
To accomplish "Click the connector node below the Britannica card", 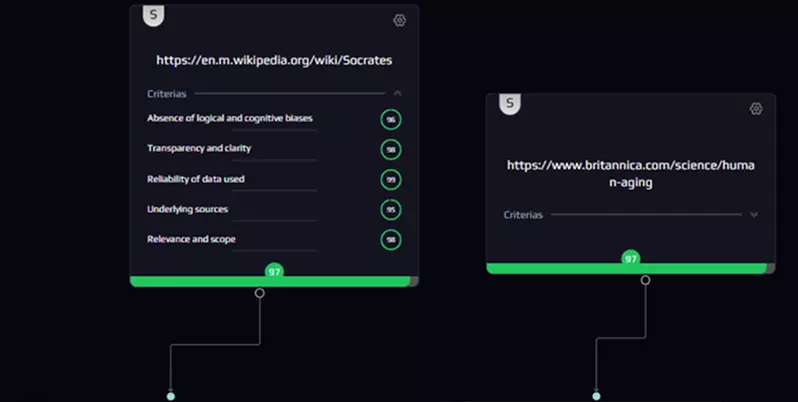I will (x=645, y=280).
